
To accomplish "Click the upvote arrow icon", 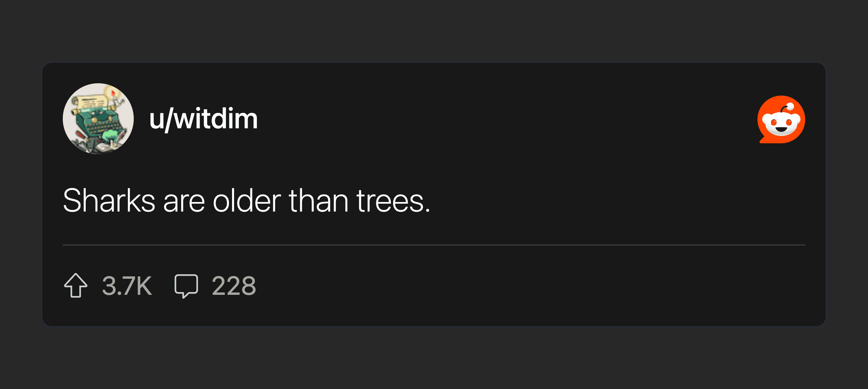I will (x=76, y=285).
